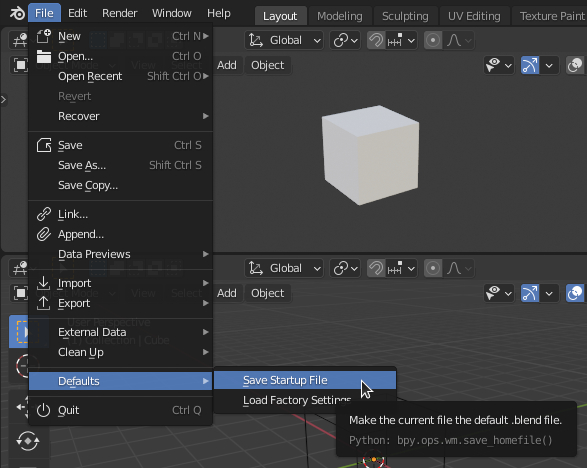Click select box icon in top viewport header
The image size is (587, 468).
point(21,65)
